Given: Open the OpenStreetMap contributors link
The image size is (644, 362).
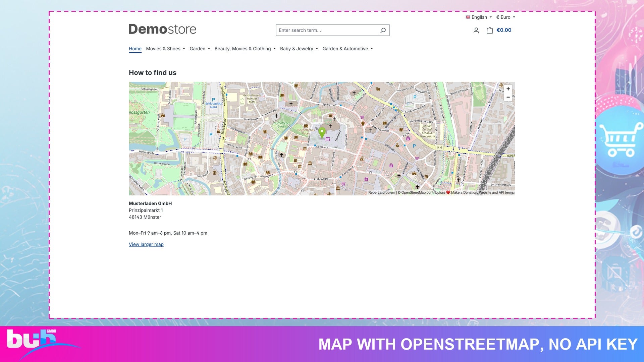Looking at the screenshot, I should pyautogui.click(x=423, y=192).
